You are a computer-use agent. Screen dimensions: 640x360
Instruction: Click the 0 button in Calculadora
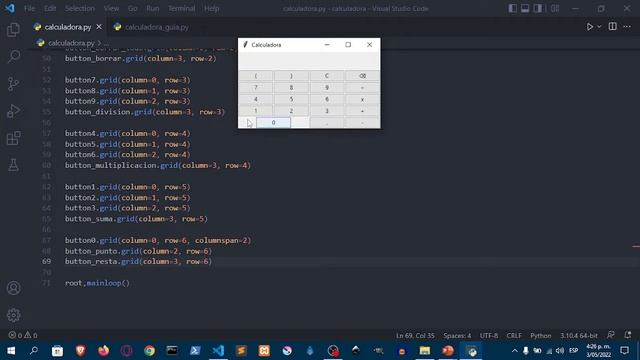pos(273,122)
